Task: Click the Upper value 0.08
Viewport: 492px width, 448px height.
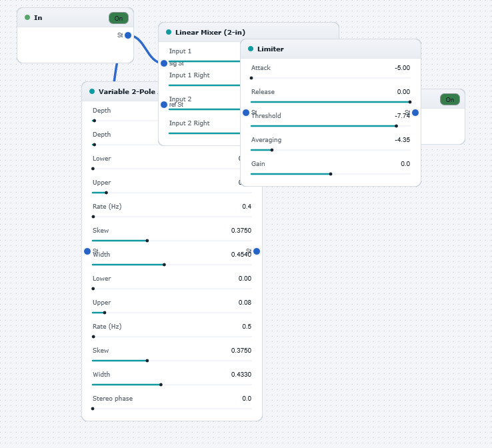Action: click(245, 303)
